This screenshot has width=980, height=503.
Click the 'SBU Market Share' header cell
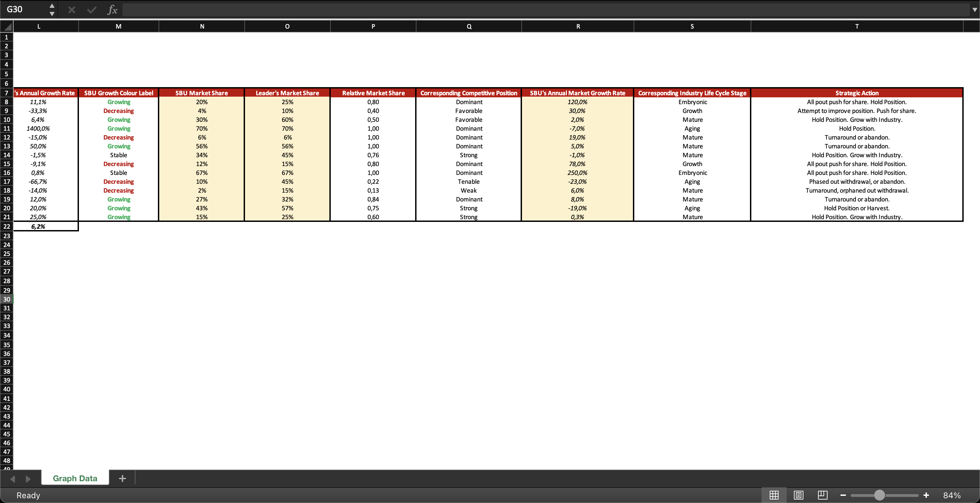pyautogui.click(x=202, y=93)
